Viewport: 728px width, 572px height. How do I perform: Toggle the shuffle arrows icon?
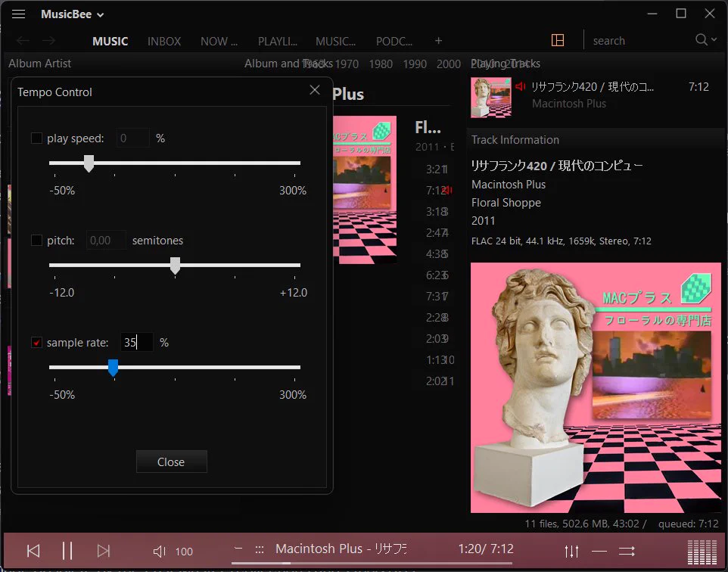[x=627, y=551]
